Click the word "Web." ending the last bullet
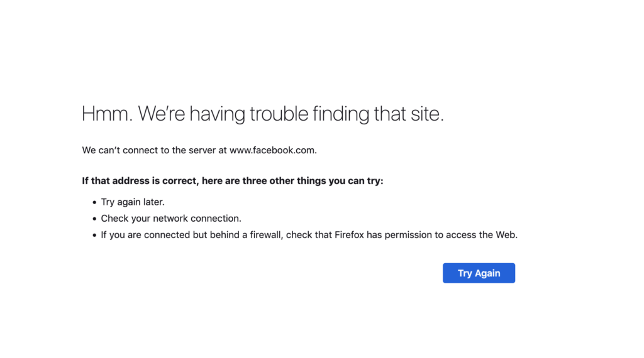 [x=506, y=235]
